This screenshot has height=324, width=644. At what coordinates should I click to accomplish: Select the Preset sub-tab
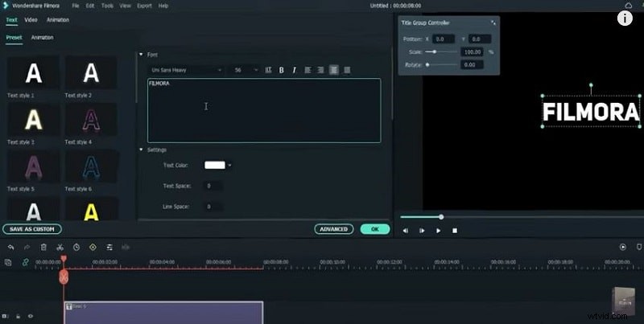click(x=14, y=37)
